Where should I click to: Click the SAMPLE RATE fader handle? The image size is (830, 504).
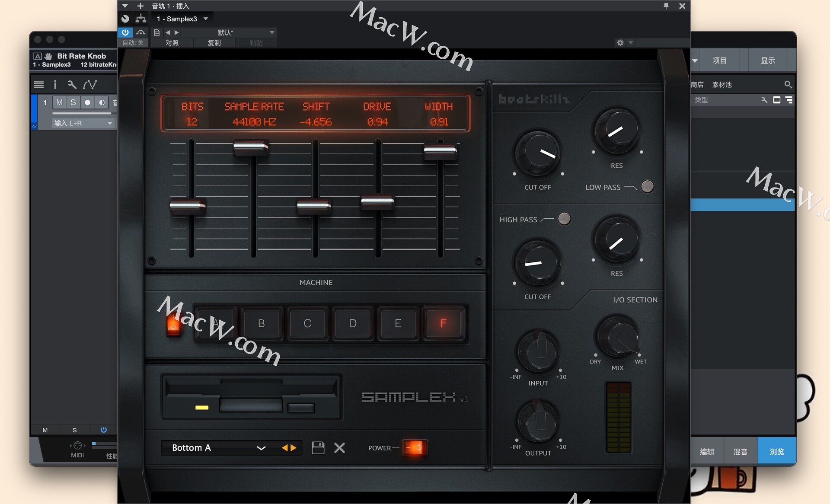(x=251, y=148)
